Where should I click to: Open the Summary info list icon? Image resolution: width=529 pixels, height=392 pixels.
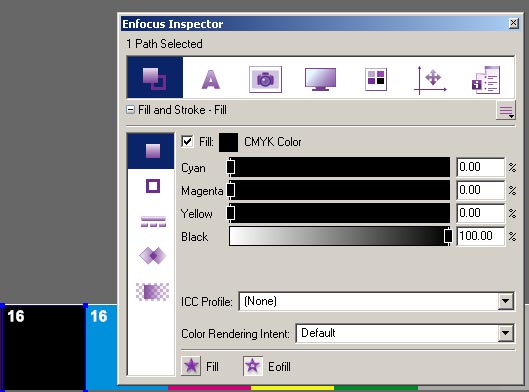coord(486,80)
